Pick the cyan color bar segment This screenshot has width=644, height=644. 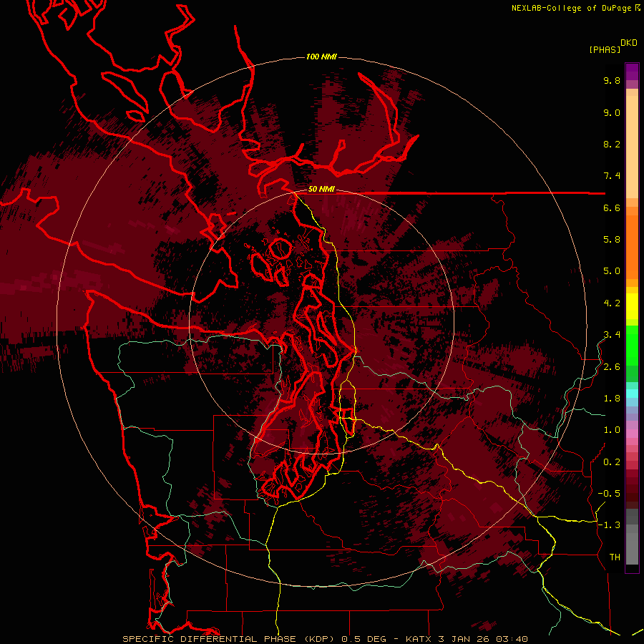pos(632,393)
